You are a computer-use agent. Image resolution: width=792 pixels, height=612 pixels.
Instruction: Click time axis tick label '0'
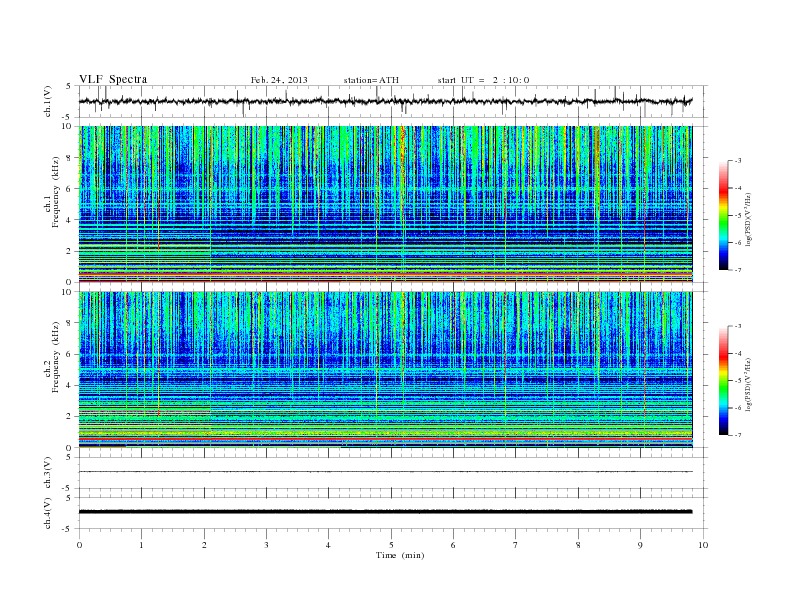79,545
